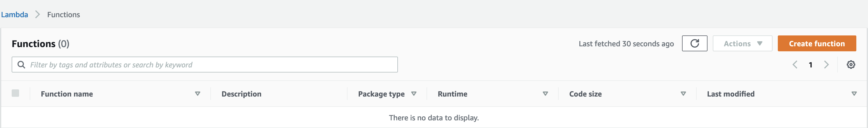Click the breadcrumb separator chevron
Image resolution: width=868 pixels, height=128 pixels.
coord(37,15)
